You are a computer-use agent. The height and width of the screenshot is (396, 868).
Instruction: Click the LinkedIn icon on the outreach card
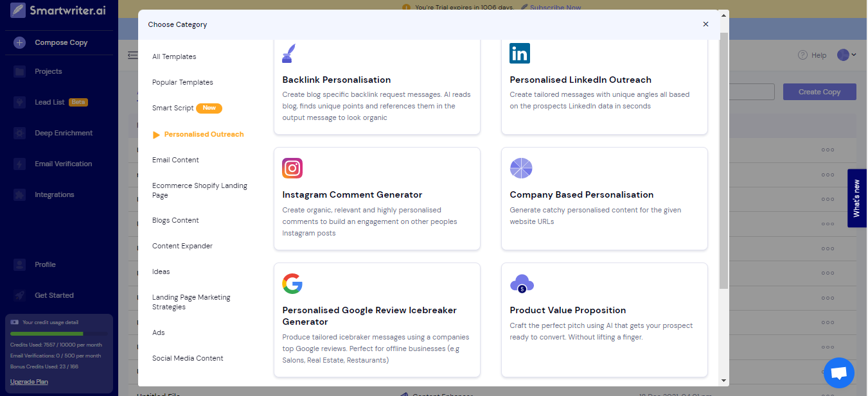520,54
